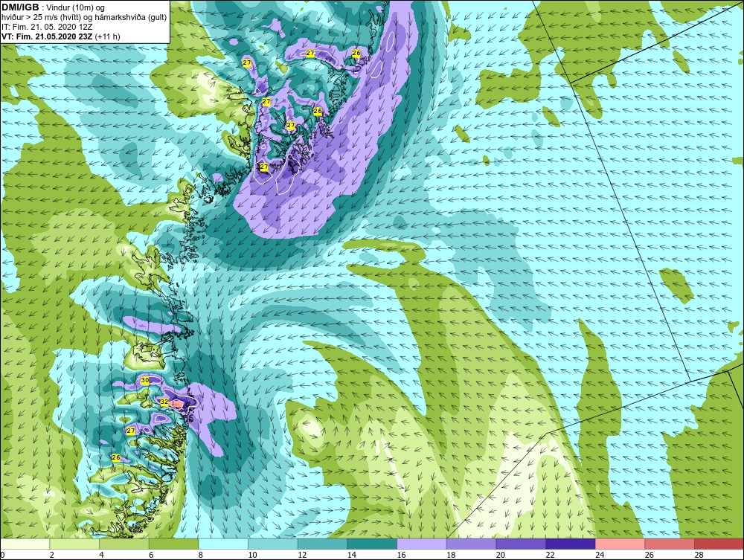Image resolution: width=744 pixels, height=560 pixels.
Task: Choose the medium teal 12–14 m/s legend swatch
Action: [322, 544]
